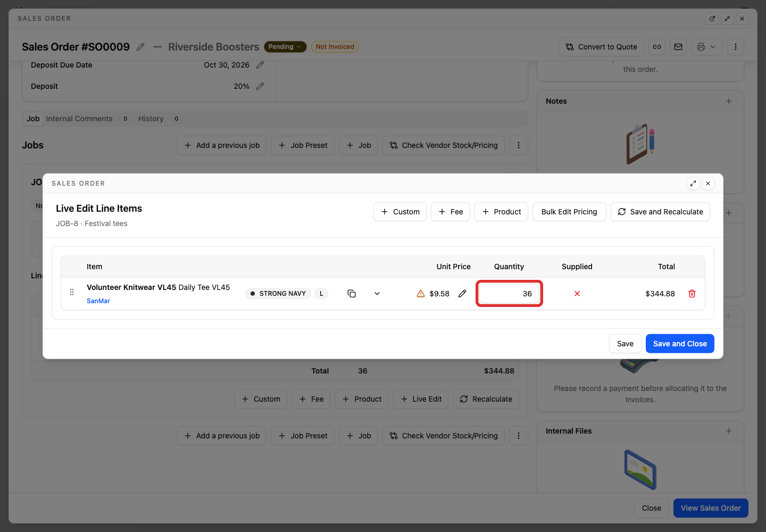Image resolution: width=766 pixels, height=532 pixels.
Task: Open the print options dropdown
Action: (x=707, y=47)
